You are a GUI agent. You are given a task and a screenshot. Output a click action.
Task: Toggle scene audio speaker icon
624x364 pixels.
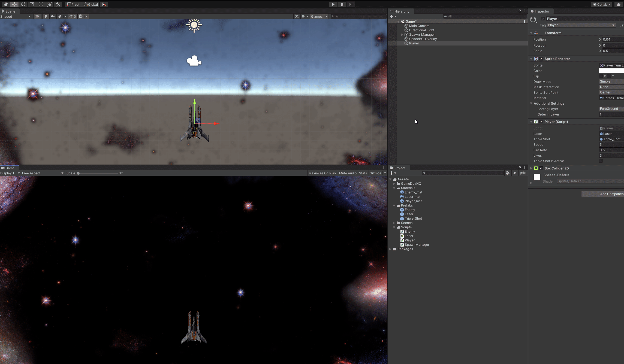pos(53,16)
